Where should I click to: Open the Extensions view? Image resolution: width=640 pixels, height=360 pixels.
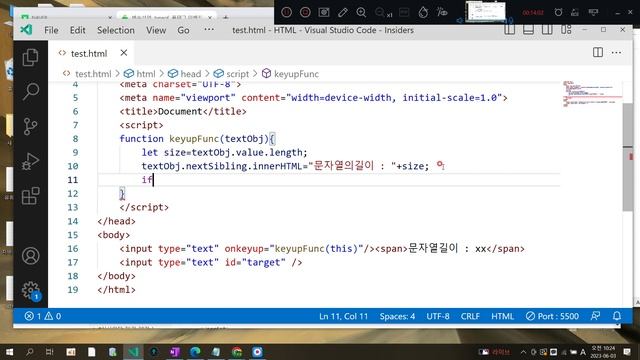point(31,196)
